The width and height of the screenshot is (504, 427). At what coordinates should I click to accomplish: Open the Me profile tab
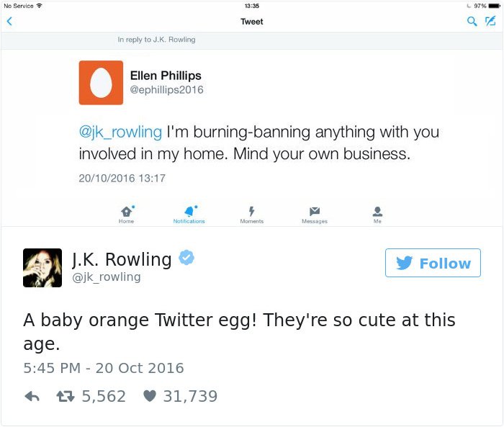click(377, 213)
